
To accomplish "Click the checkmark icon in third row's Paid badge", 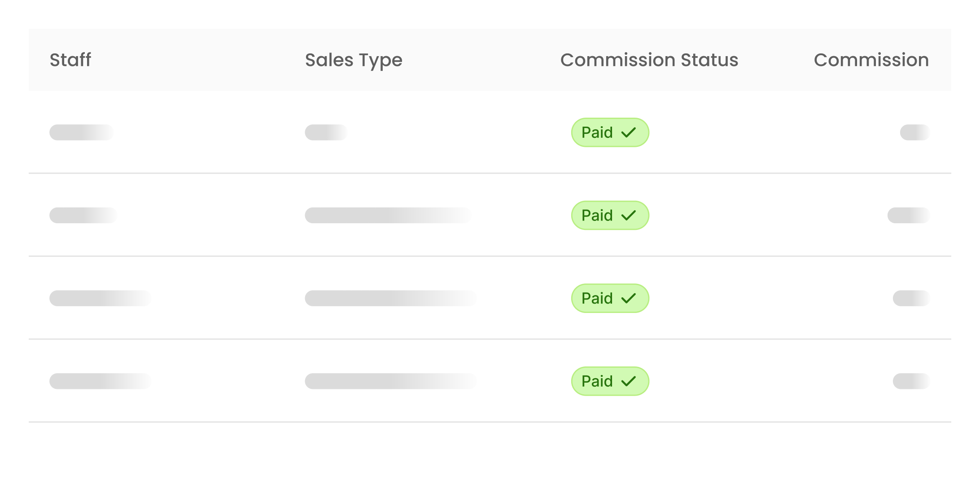I will tap(629, 298).
